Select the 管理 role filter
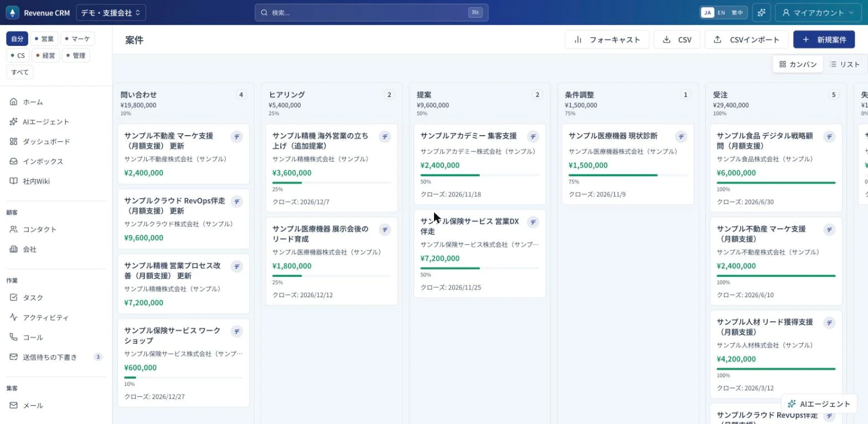The height and width of the screenshot is (424, 868). [x=76, y=55]
